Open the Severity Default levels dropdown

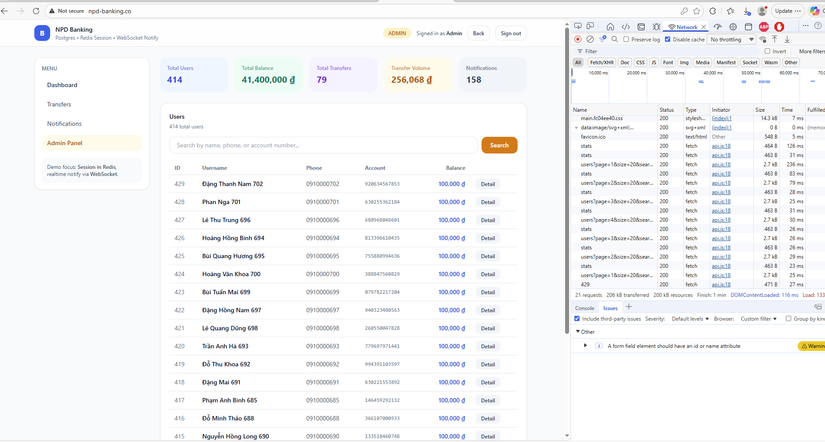(690, 319)
